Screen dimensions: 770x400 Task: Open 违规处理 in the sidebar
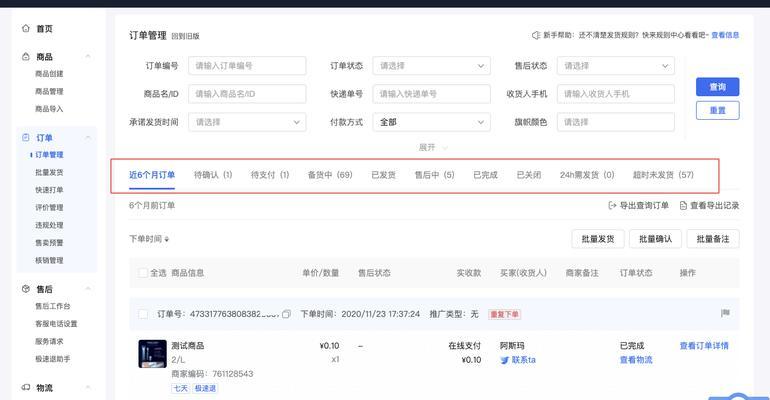click(49, 225)
